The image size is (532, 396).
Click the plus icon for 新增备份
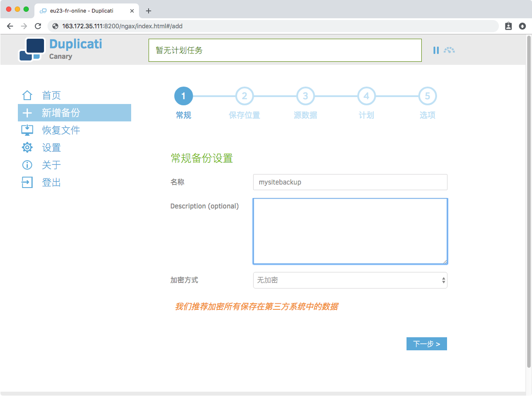click(27, 113)
